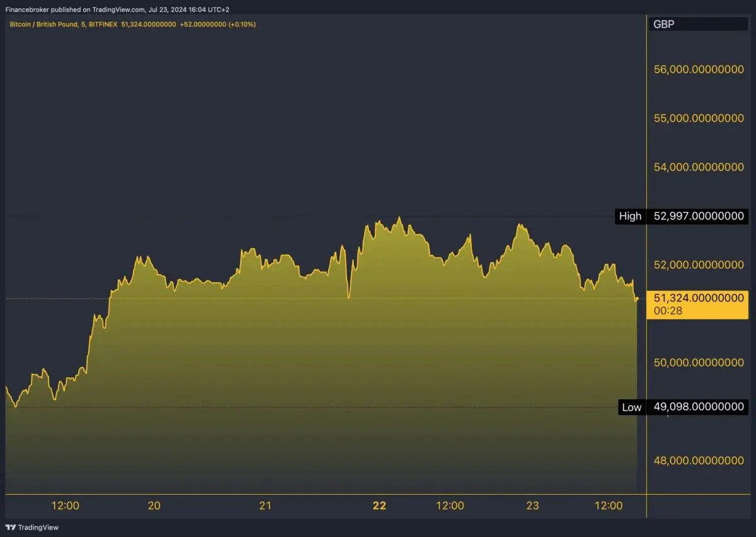
Task: Click the bold 22 date marker
Action: pos(379,506)
